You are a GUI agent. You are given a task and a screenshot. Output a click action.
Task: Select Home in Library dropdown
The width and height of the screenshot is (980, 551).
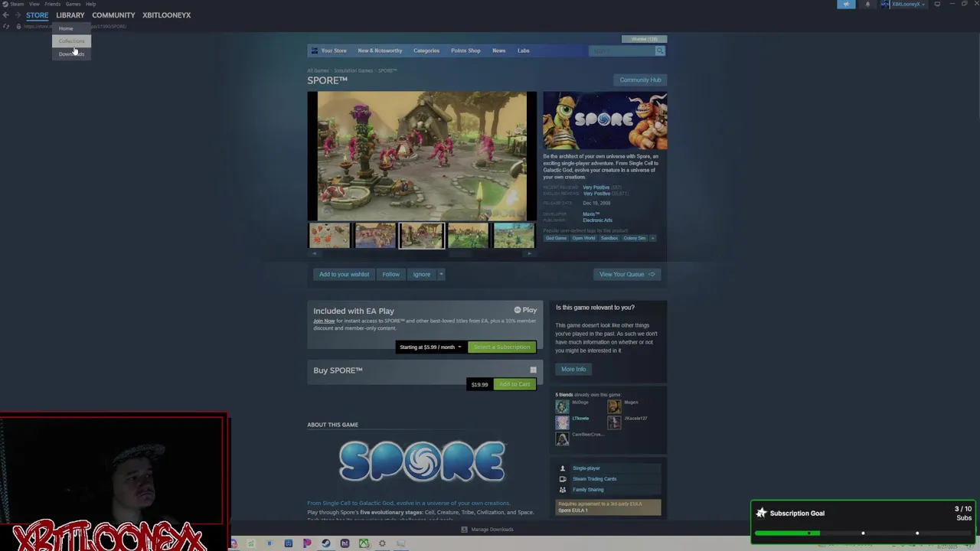pos(71,28)
